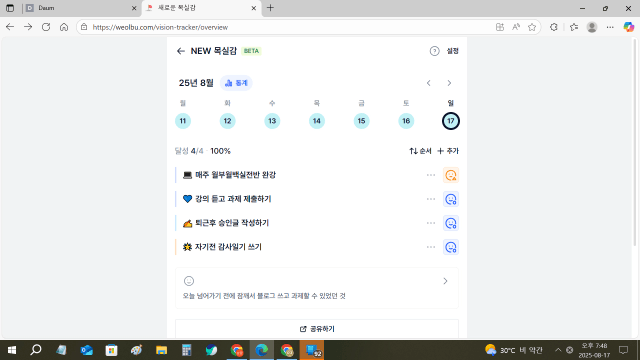Select date 12 on the calendar
Image resolution: width=640 pixels, height=360 pixels.
click(x=227, y=121)
